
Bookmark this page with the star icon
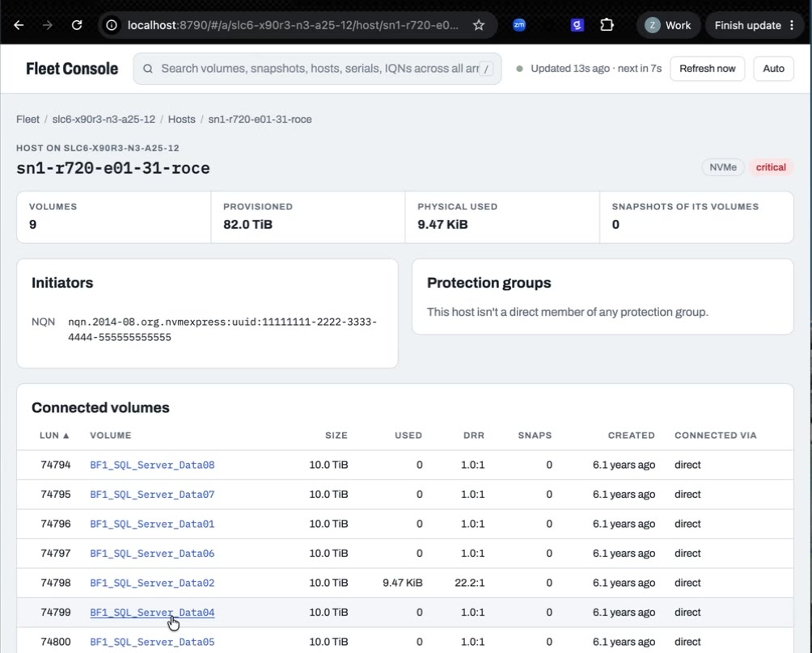(479, 25)
